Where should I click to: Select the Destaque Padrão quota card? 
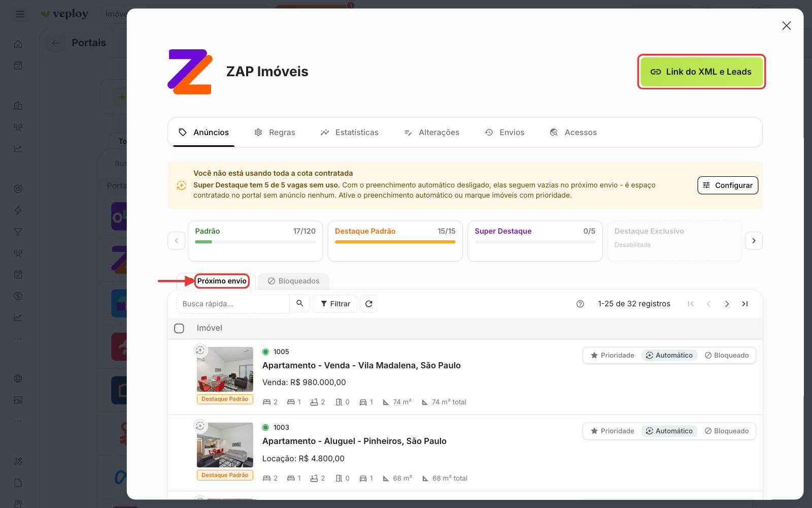[x=395, y=241]
